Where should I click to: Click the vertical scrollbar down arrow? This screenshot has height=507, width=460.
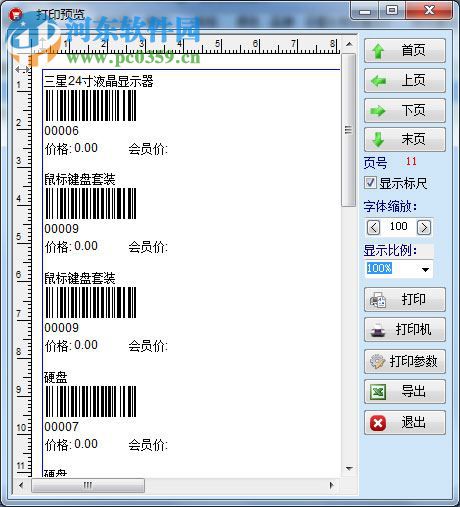tap(349, 469)
